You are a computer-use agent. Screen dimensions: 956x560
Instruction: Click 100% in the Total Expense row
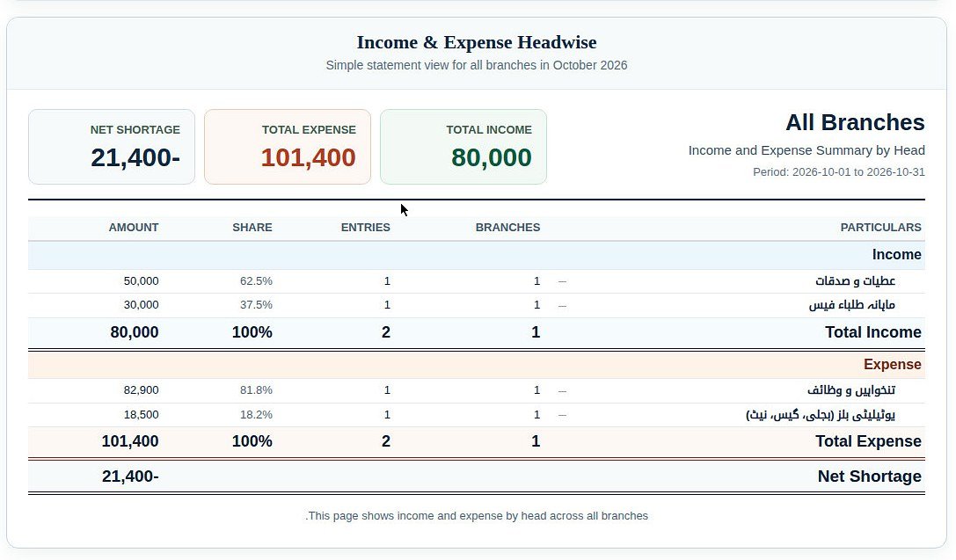click(x=252, y=441)
